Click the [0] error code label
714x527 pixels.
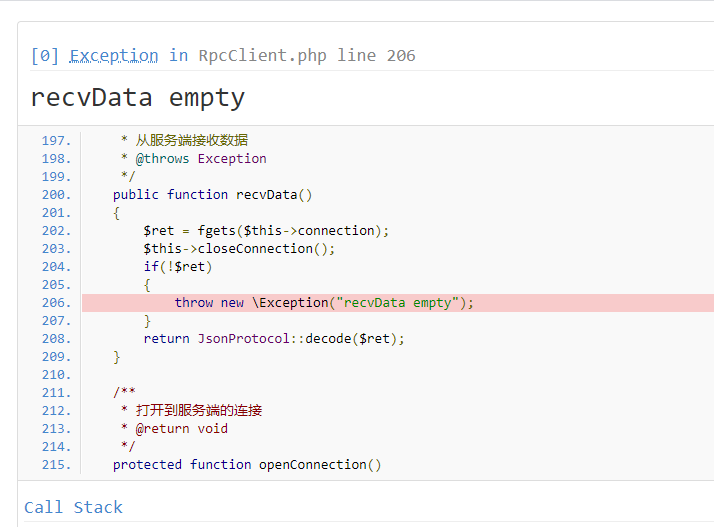(45, 56)
